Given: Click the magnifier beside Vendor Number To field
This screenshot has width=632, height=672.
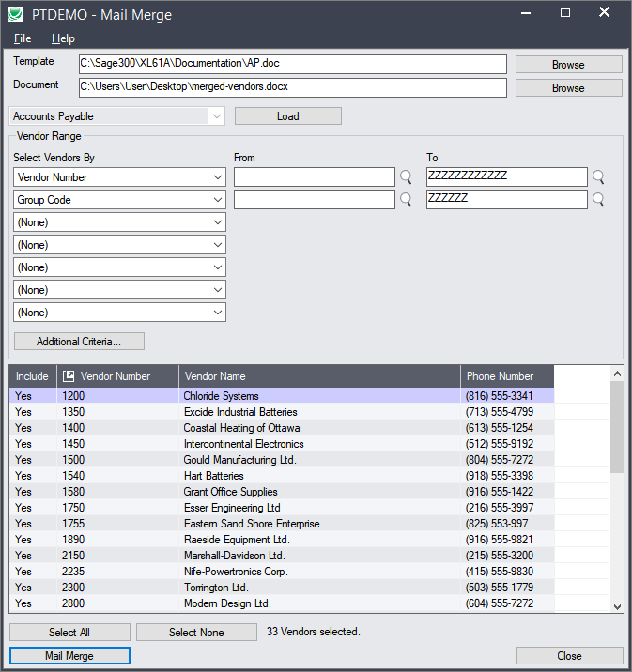Looking at the screenshot, I should [x=598, y=177].
